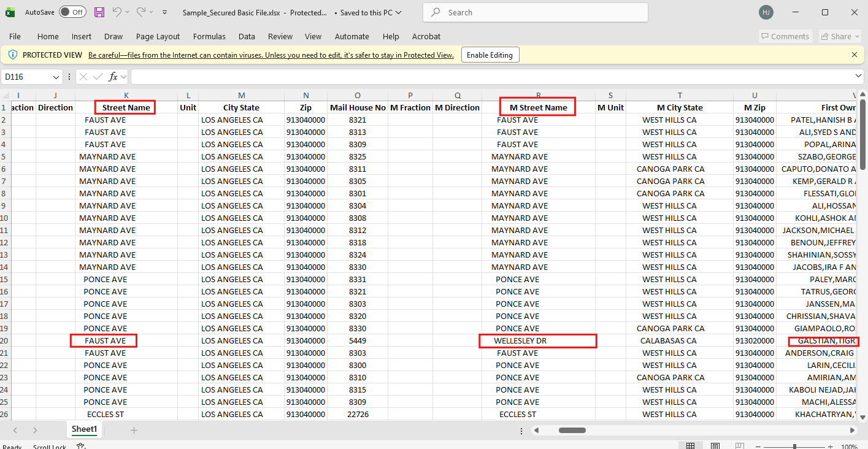Open the Page Layout ribbon tab
This screenshot has width=868, height=449.
point(158,37)
